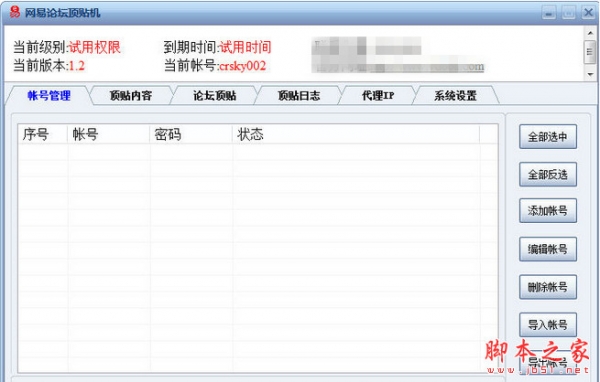
Task: Switch to the 代理IP tab
Action: pos(378,96)
